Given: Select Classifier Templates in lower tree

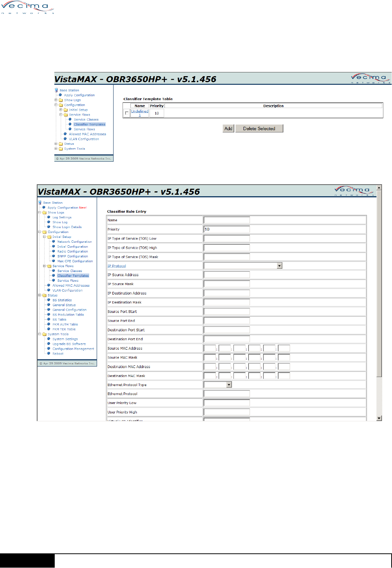Looking at the screenshot, I should [x=73, y=276].
